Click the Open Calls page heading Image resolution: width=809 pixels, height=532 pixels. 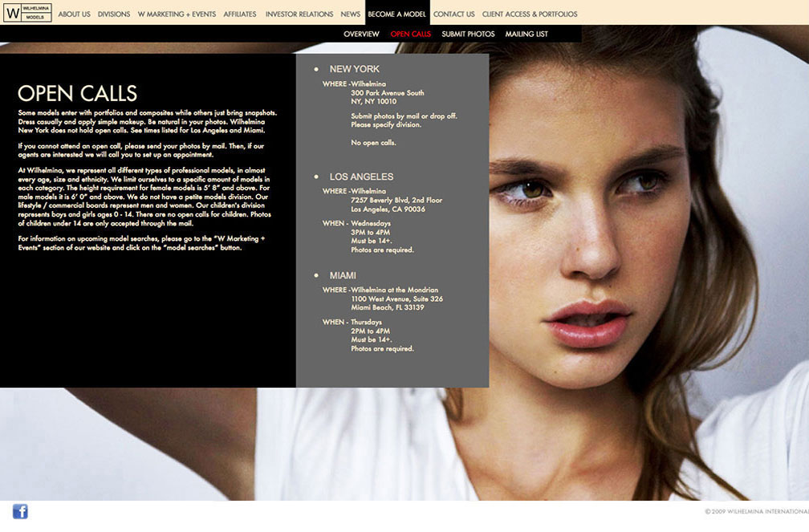click(77, 93)
